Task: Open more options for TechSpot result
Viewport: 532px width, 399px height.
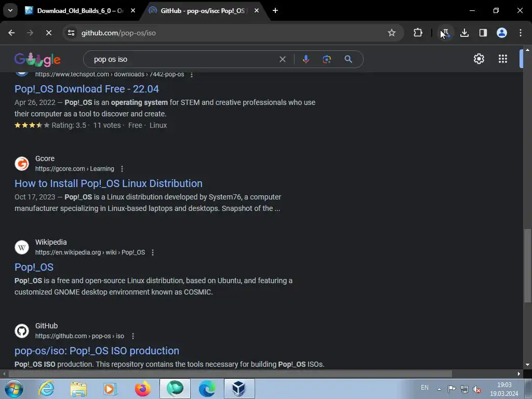Action: tap(192, 74)
